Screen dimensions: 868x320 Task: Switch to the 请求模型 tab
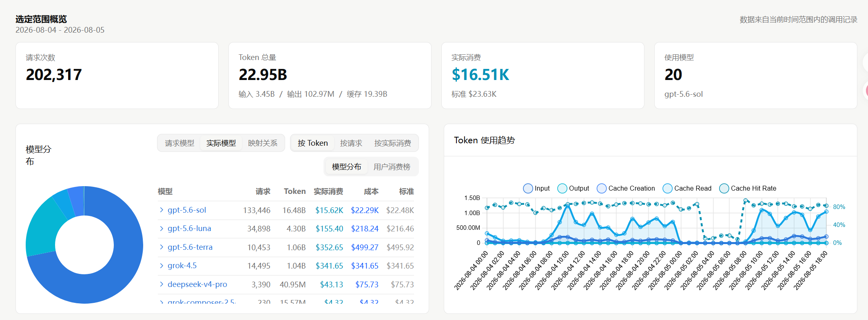(179, 143)
